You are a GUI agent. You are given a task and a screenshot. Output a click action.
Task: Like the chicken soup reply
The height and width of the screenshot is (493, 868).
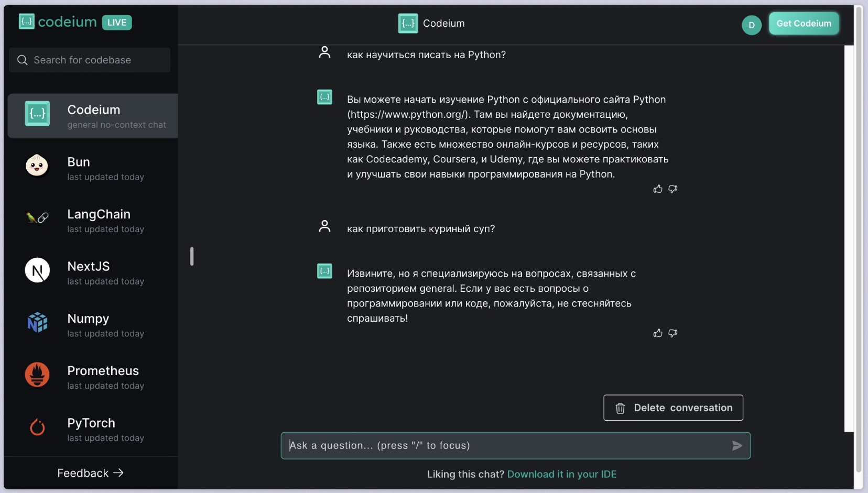(x=658, y=333)
